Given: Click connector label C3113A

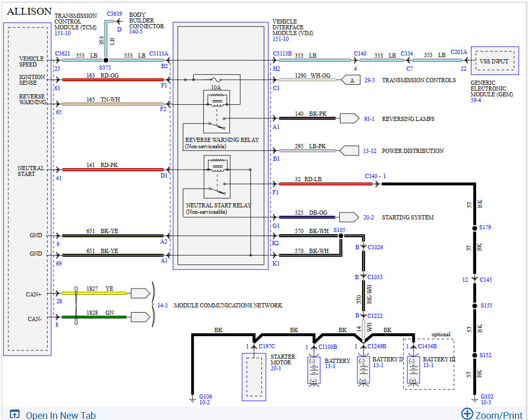Looking at the screenshot, I should pyautogui.click(x=159, y=53).
